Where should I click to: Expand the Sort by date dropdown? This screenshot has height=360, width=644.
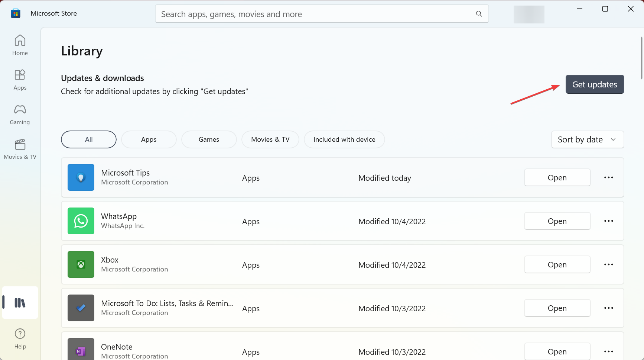click(x=588, y=139)
